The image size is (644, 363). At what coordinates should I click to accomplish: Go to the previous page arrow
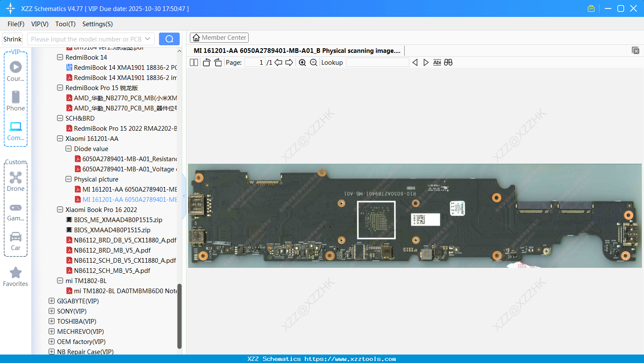click(278, 63)
